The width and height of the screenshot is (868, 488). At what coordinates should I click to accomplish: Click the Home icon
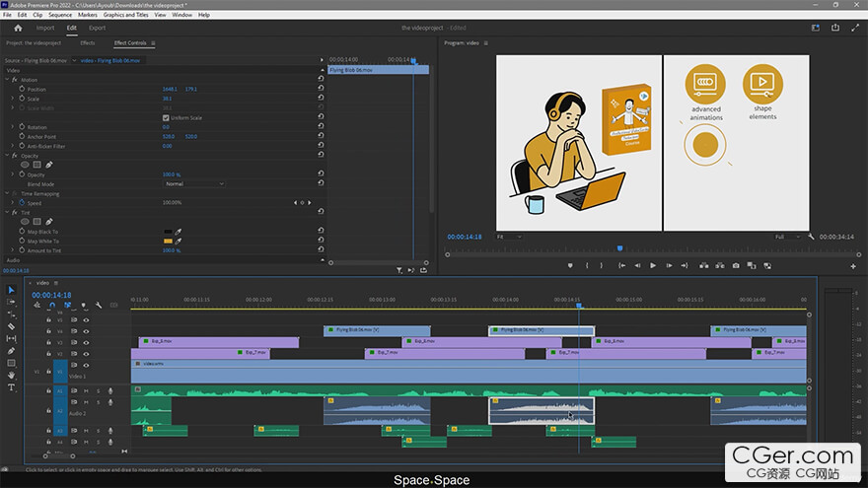point(18,28)
